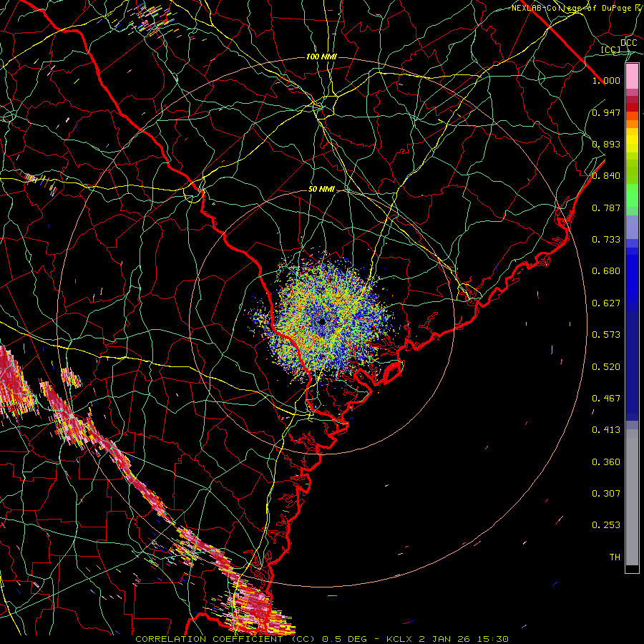Select the 0.947 scale value

coord(606,112)
